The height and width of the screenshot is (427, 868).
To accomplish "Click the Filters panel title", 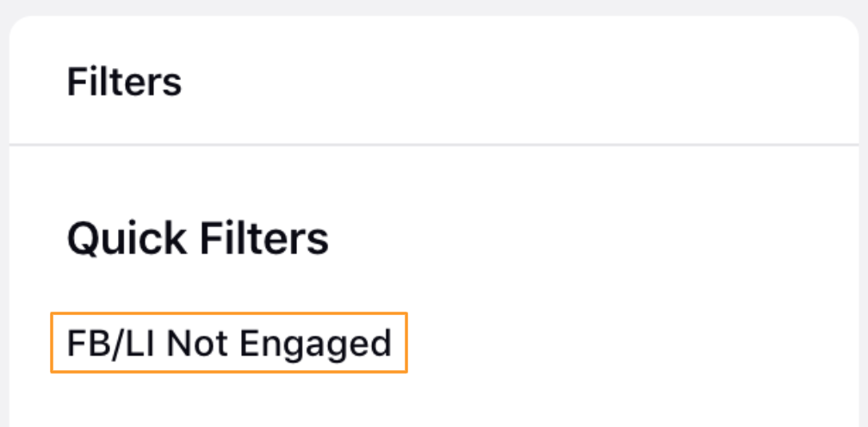I will [124, 83].
